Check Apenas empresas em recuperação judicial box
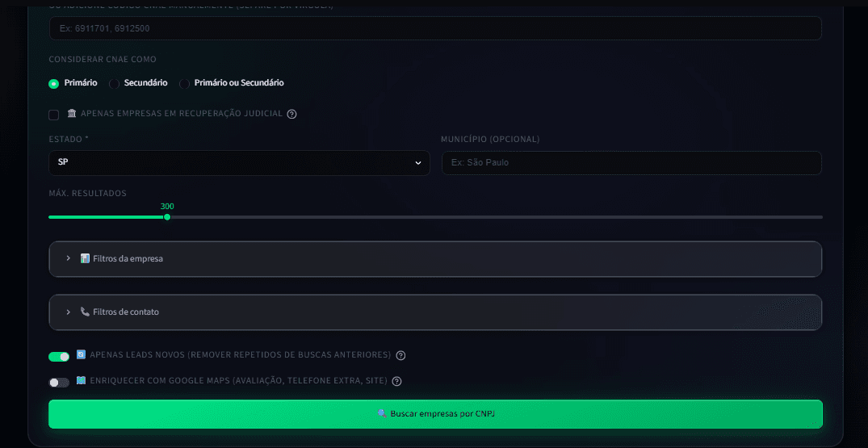Viewport: 868px width, 448px height. point(54,115)
